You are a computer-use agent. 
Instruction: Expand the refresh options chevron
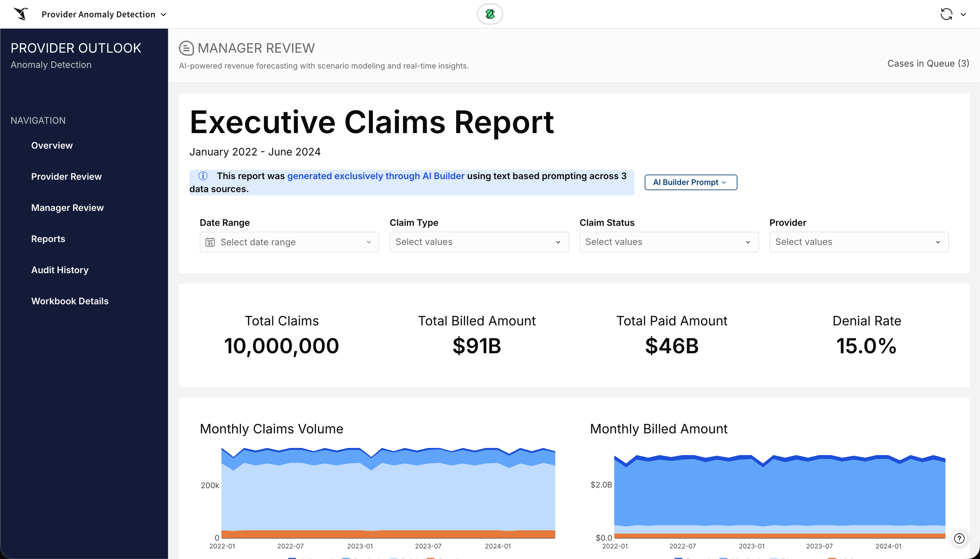(963, 15)
